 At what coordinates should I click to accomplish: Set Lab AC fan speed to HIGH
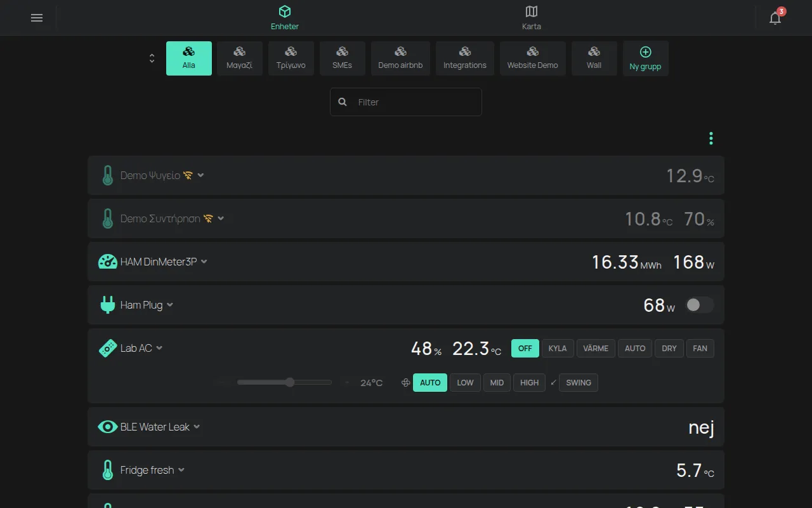529,383
